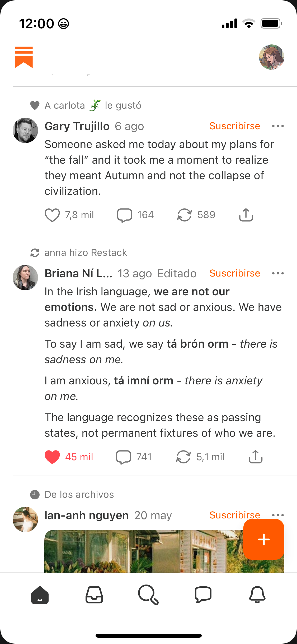Open the Chat tab
This screenshot has width=297, height=644.
click(x=203, y=595)
